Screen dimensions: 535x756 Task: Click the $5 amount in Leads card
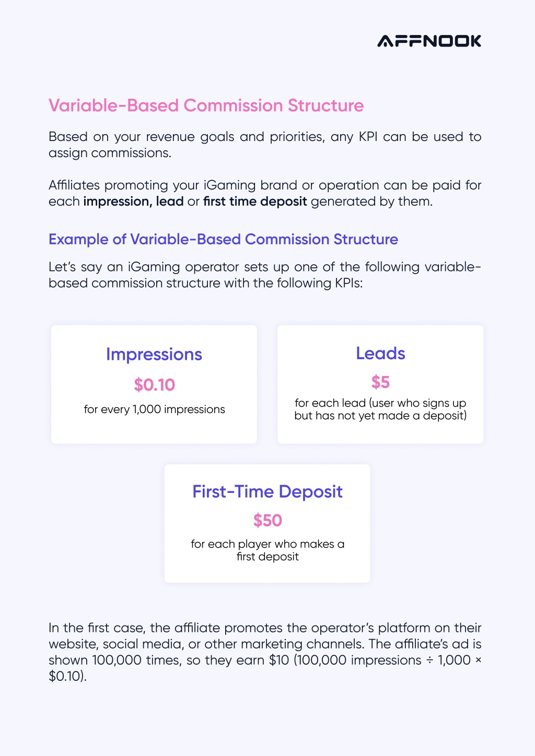380,382
